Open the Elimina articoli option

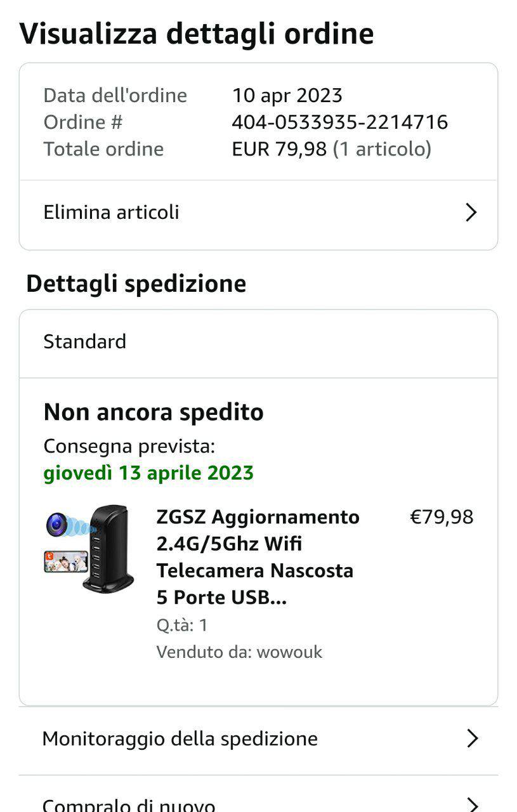point(112,213)
